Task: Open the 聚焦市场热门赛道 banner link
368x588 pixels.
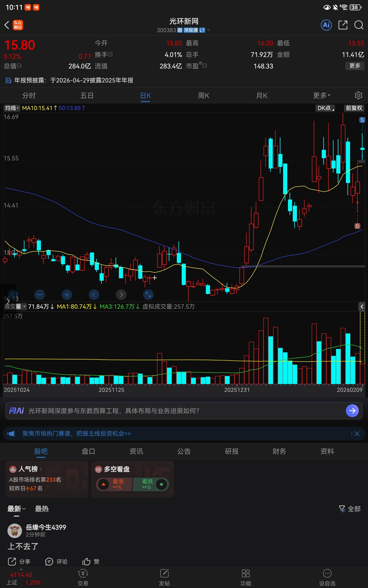Action: click(77, 434)
